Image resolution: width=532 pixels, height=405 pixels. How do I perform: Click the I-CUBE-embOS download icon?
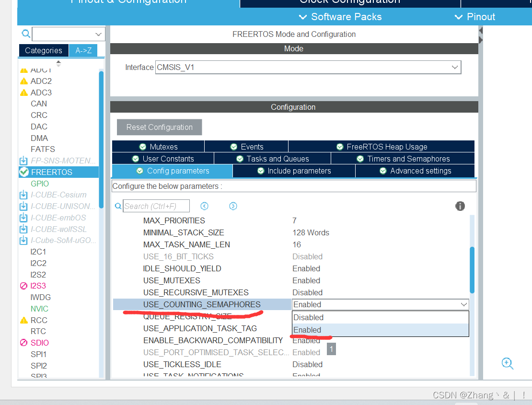click(23, 218)
